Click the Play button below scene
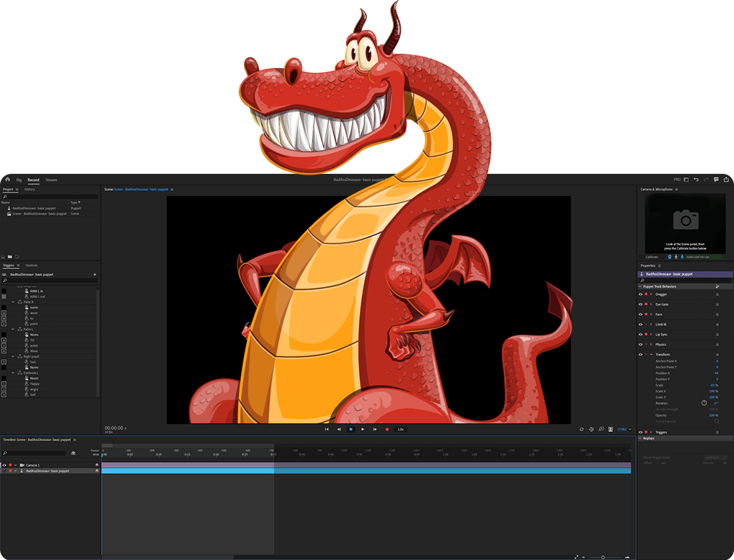 363,429
